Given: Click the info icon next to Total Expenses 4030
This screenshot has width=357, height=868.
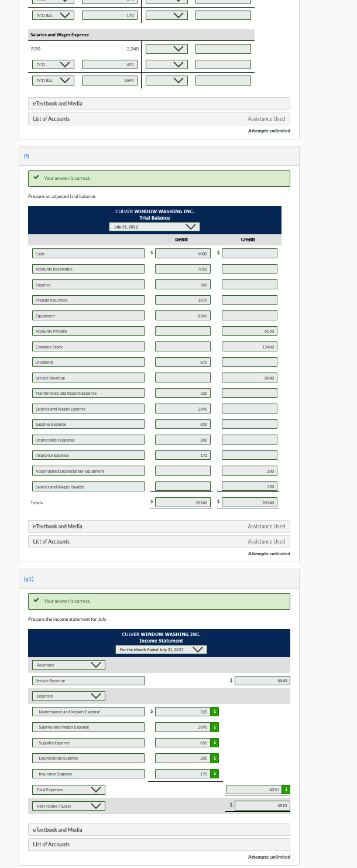Looking at the screenshot, I should pos(286,790).
